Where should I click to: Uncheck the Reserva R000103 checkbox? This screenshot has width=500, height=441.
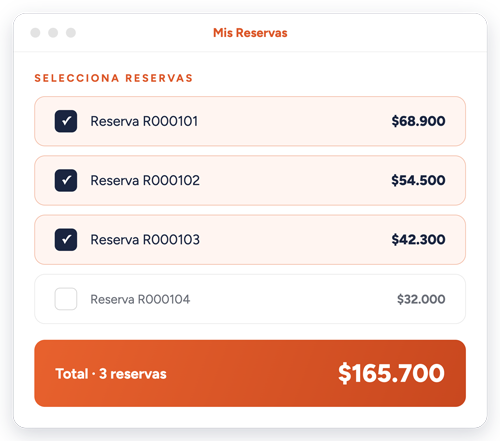pyautogui.click(x=66, y=240)
